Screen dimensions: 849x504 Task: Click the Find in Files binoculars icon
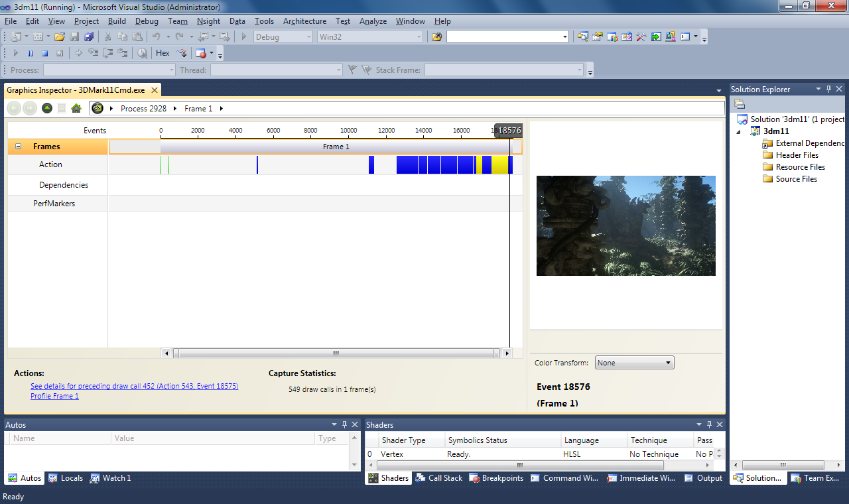point(436,37)
